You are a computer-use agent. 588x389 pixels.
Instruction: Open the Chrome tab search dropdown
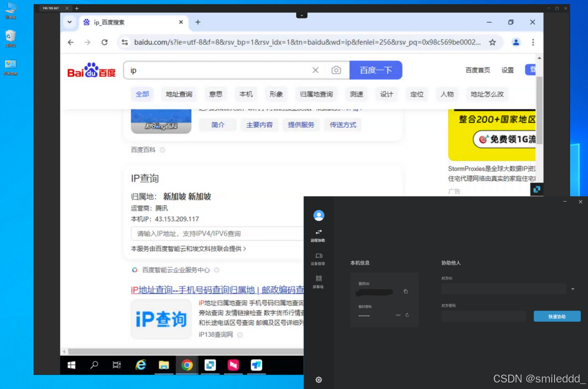(x=70, y=22)
